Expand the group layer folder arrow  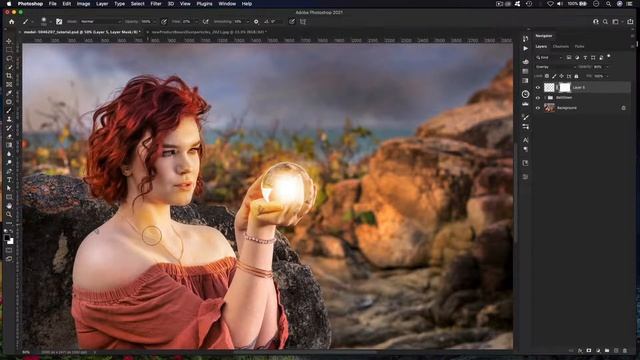pos(545,98)
